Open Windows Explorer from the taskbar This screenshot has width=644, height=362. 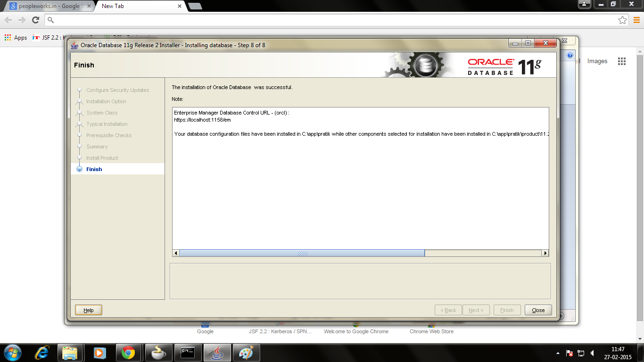pos(70,353)
